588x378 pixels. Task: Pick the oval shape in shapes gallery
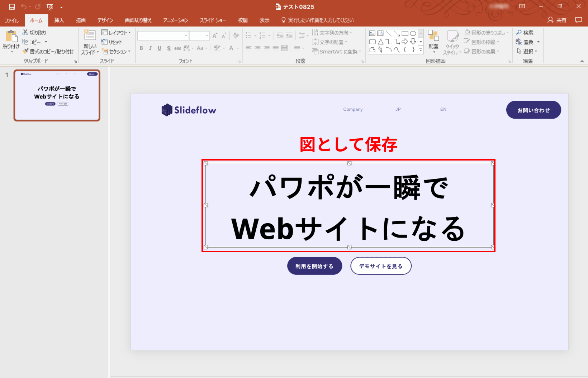point(413,33)
